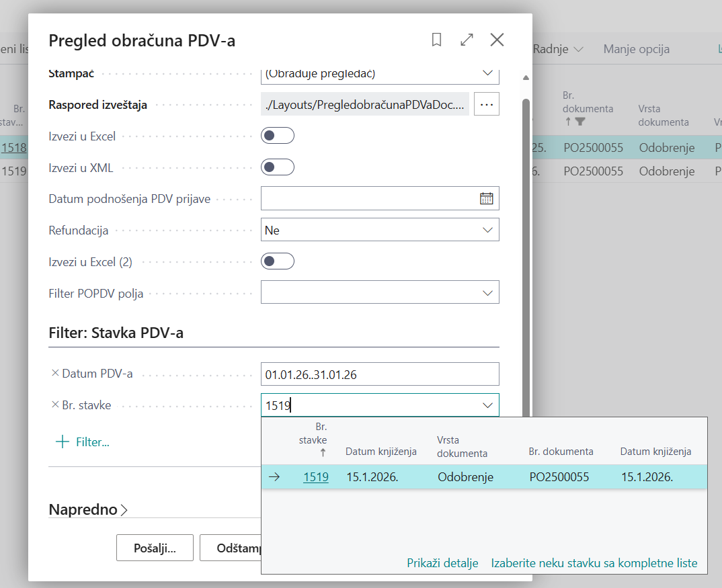
Task: Click the bookmark icon in dialog header
Action: pos(436,40)
